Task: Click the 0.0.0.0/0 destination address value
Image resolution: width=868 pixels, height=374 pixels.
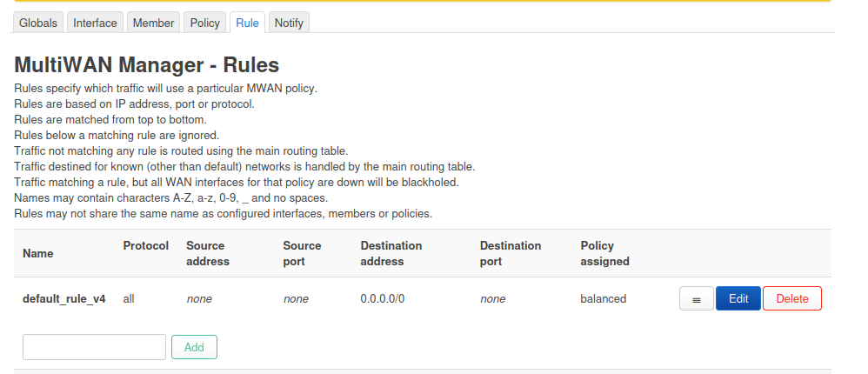Action: click(x=383, y=299)
